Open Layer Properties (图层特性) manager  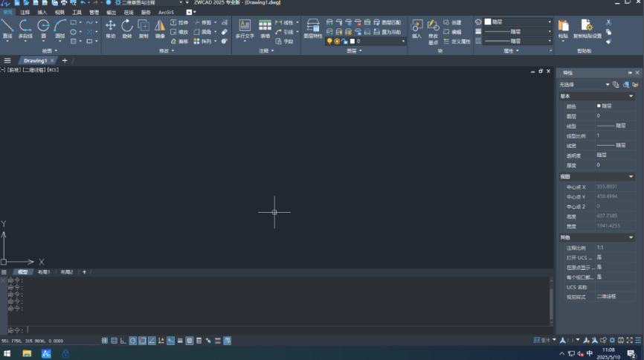pyautogui.click(x=313, y=28)
